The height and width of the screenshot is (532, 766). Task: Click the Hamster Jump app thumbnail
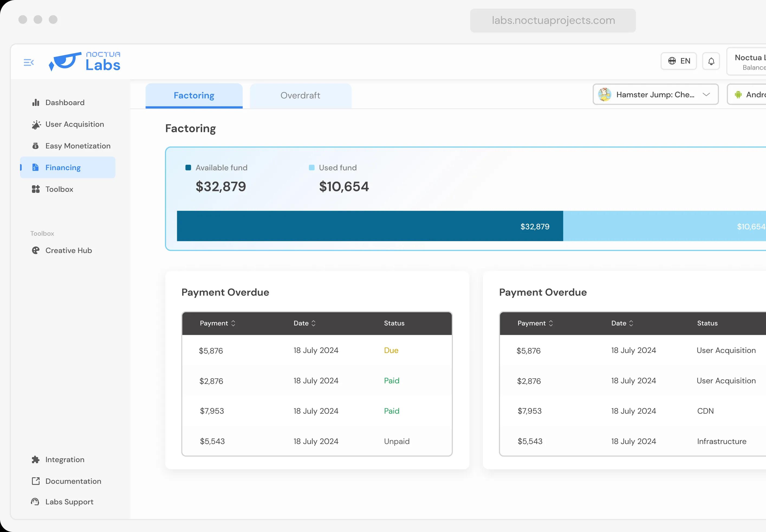pos(605,94)
